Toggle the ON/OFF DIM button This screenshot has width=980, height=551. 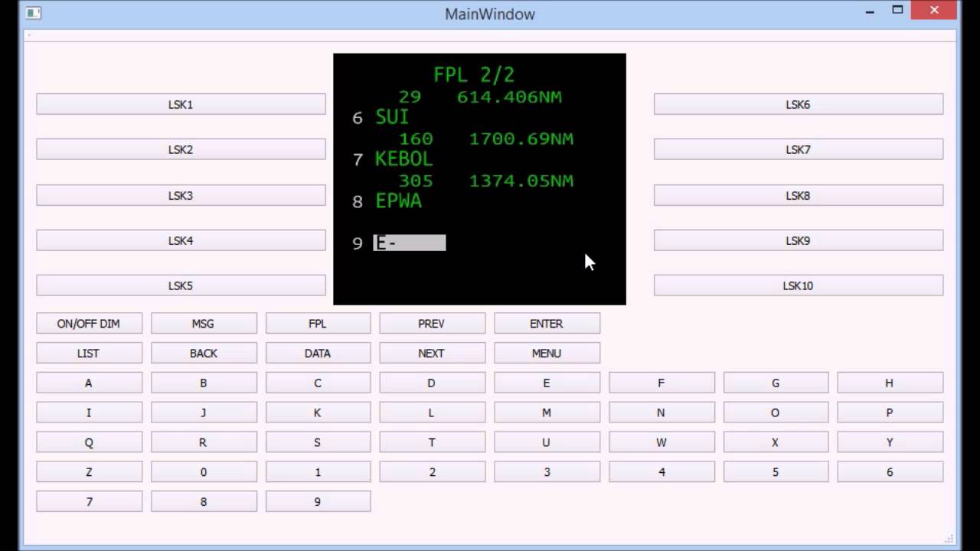pos(89,324)
